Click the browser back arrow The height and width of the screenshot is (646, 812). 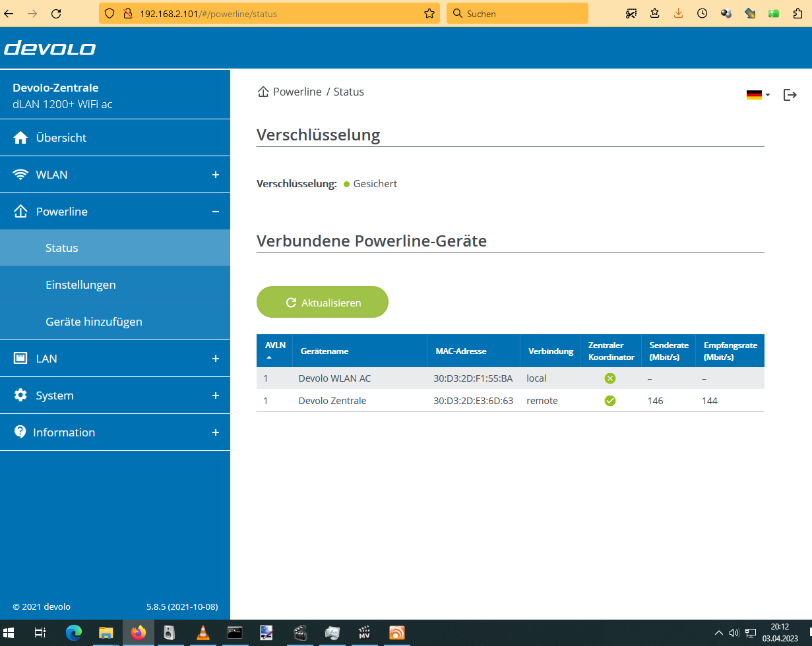pos(9,13)
